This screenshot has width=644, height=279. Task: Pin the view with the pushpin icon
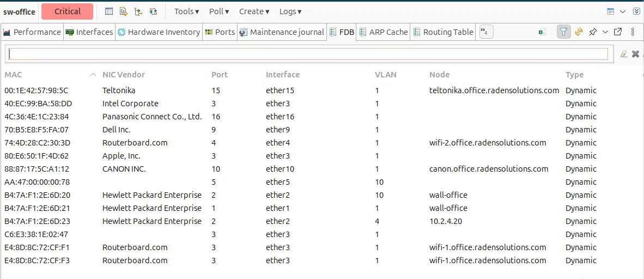pos(593,32)
